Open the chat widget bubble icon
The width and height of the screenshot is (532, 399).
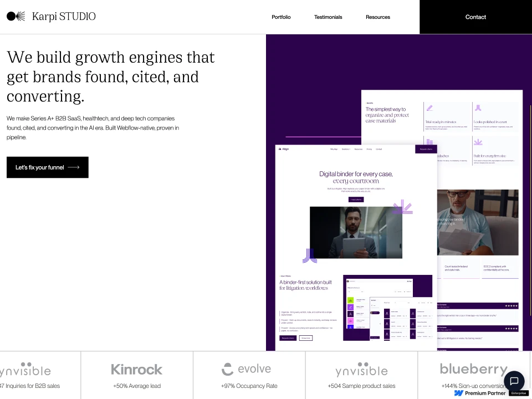(514, 381)
